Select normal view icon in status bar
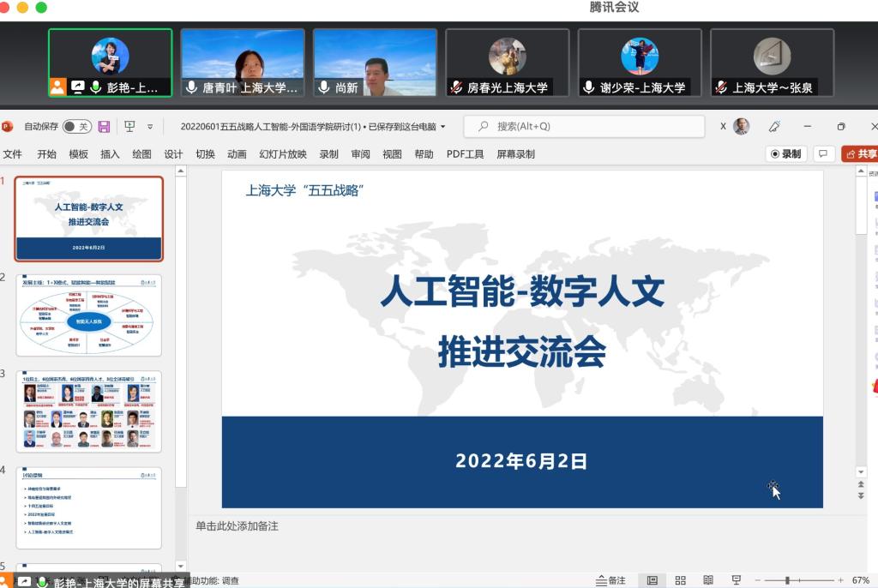This screenshot has width=878, height=588. pyautogui.click(x=652, y=580)
